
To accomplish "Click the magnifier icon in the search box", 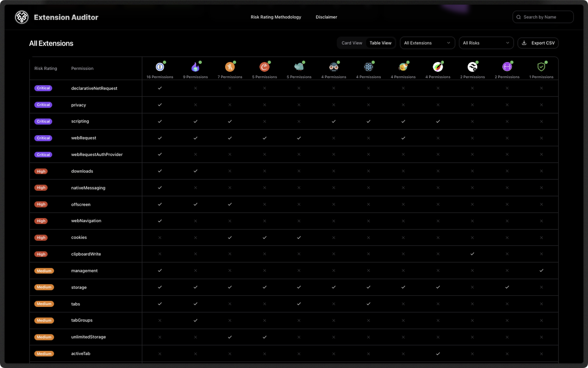I will 519,17.
